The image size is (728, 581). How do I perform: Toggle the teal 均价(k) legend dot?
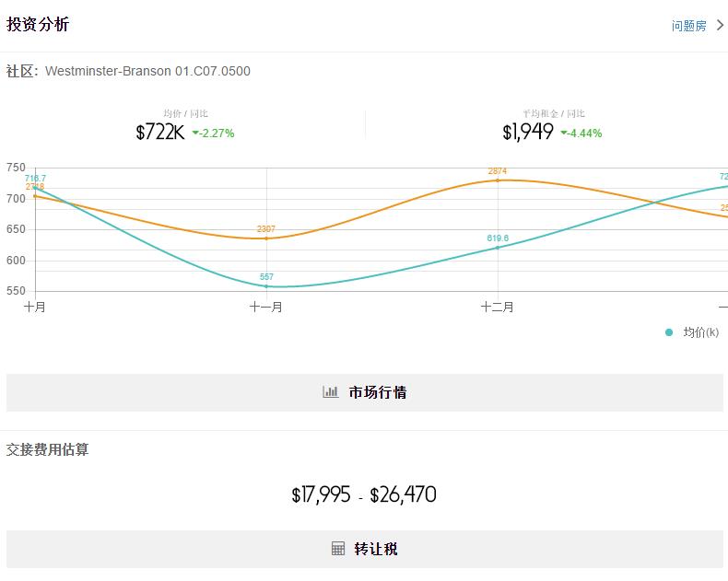tap(669, 332)
